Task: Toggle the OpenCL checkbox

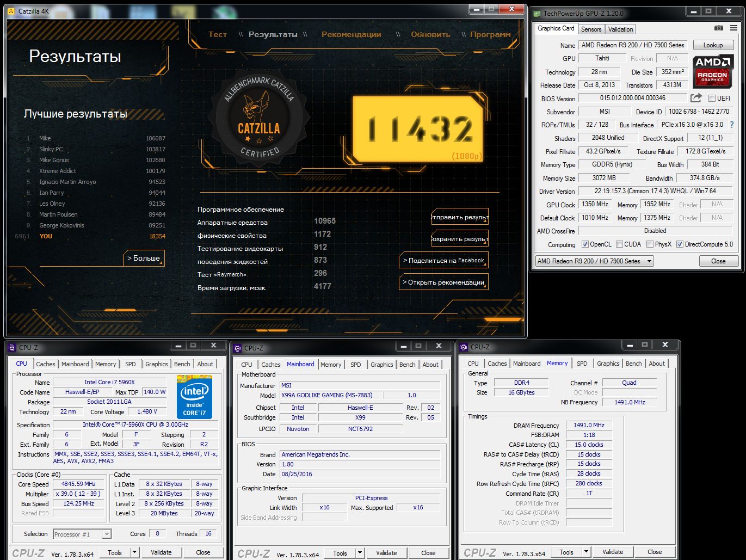Action: pos(585,244)
